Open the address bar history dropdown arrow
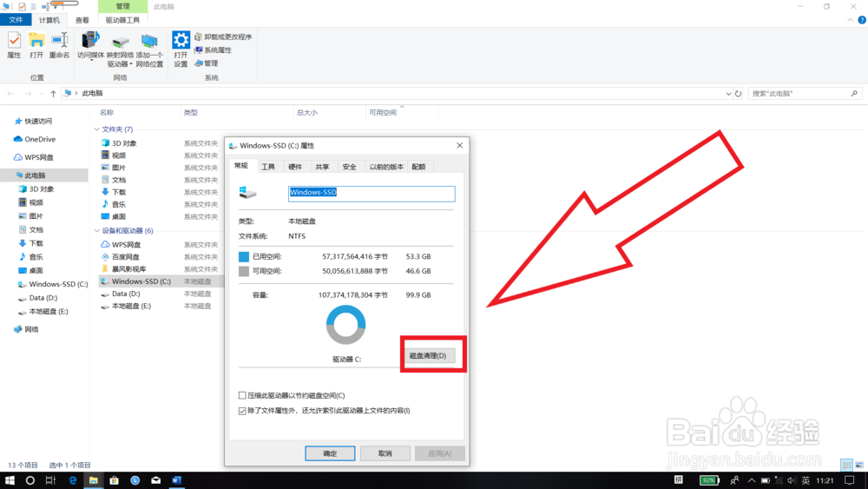 coord(728,94)
